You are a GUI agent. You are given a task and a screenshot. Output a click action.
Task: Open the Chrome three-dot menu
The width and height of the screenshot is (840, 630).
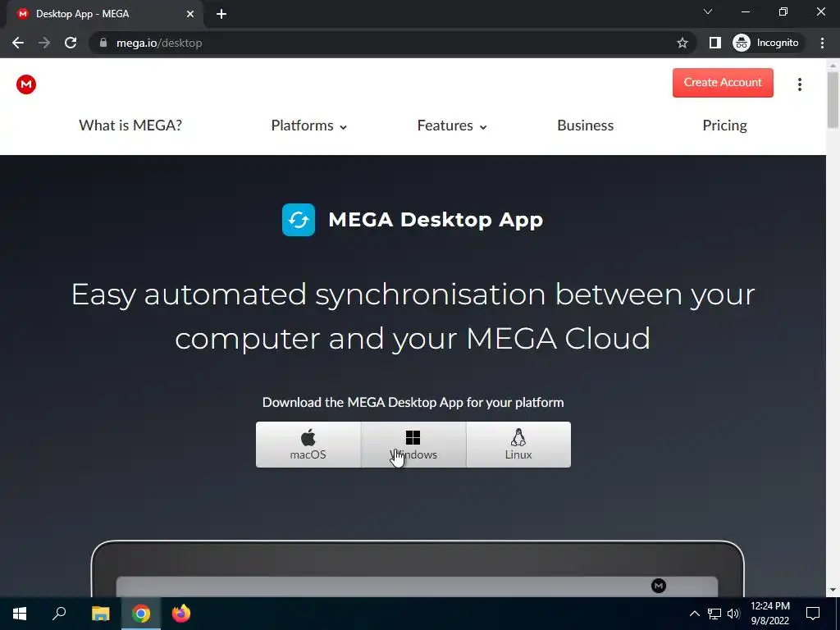[822, 43]
